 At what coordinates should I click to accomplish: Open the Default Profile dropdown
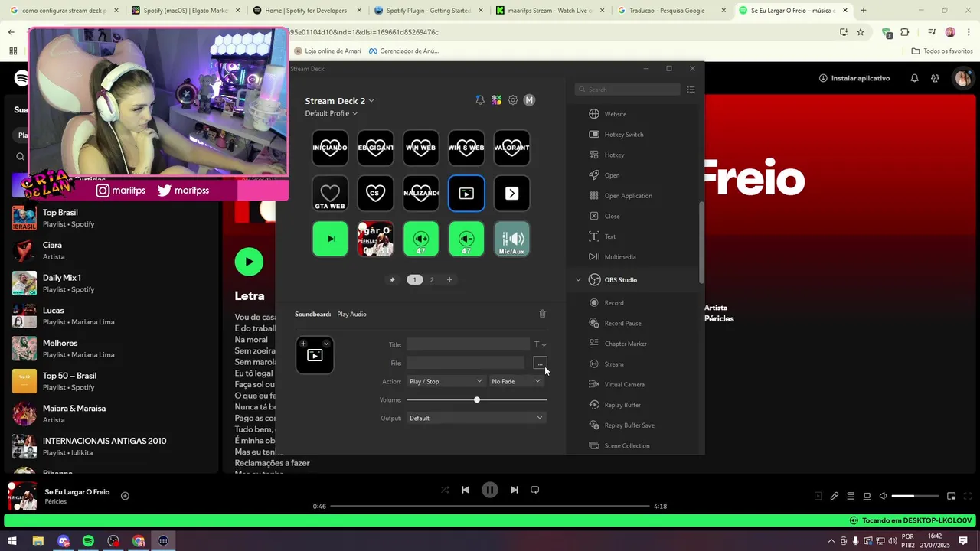coord(331,113)
